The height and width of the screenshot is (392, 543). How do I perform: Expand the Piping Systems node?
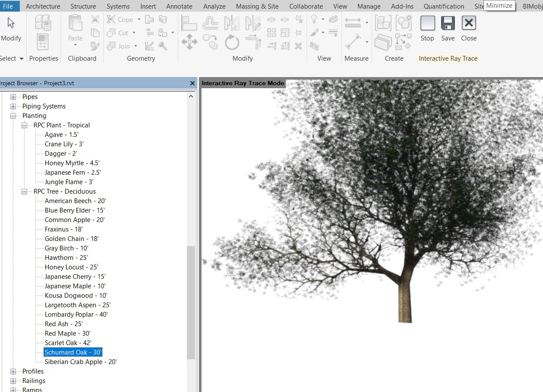[x=13, y=106]
